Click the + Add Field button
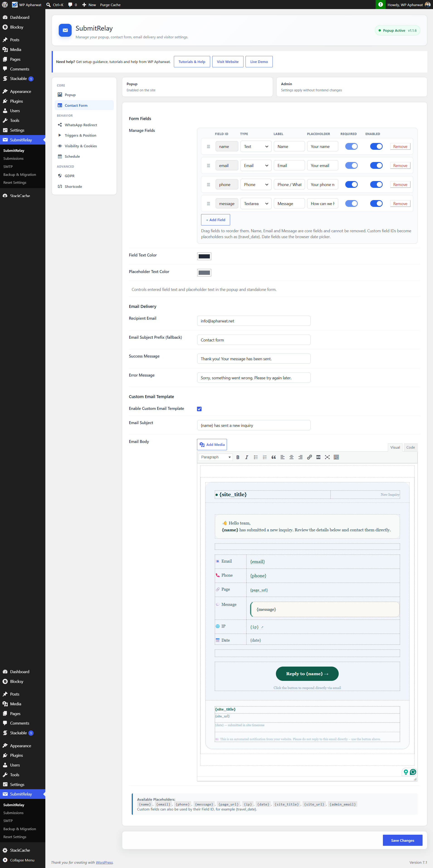Image resolution: width=433 pixels, height=868 pixels. pyautogui.click(x=216, y=220)
